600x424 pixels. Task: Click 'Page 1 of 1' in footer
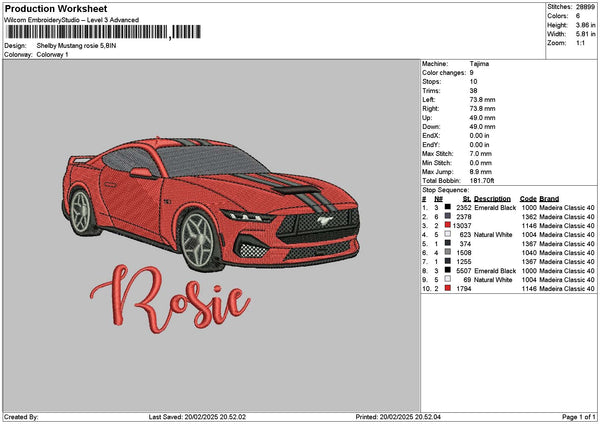pyautogui.click(x=579, y=417)
